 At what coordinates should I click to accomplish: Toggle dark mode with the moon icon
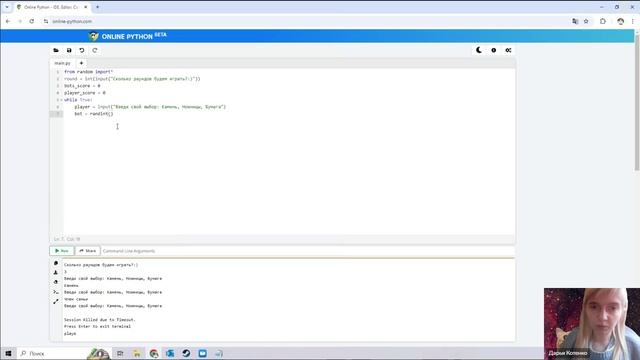[479, 50]
